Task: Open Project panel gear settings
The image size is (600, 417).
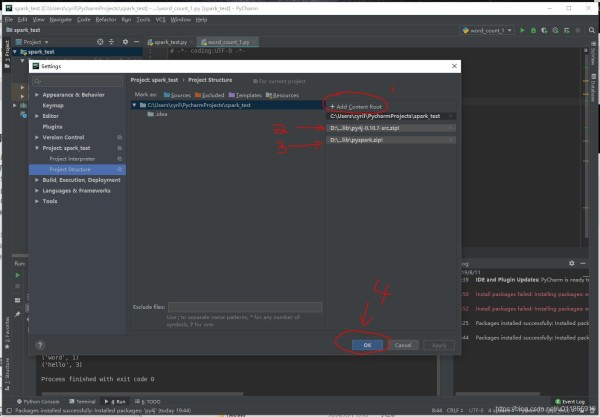Action: (125, 42)
